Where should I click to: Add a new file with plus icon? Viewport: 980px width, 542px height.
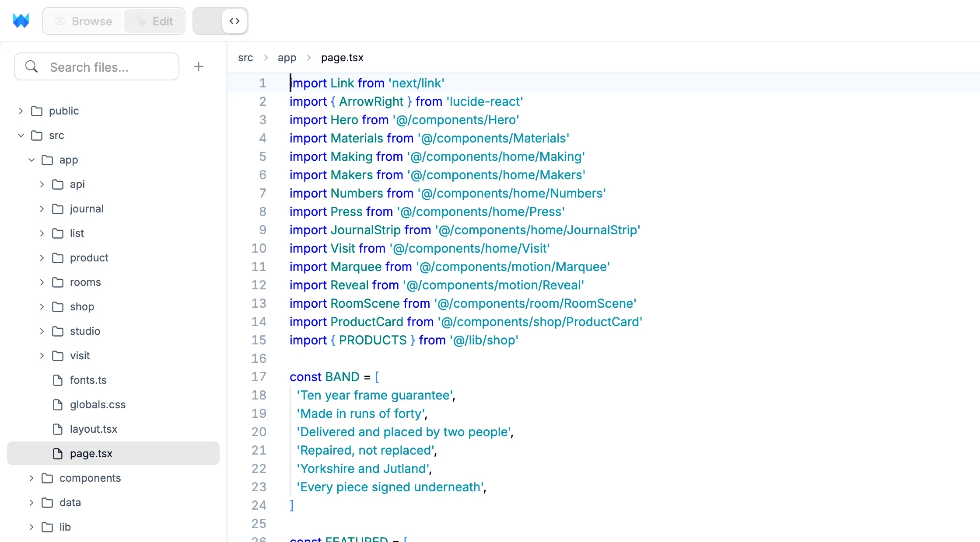199,66
